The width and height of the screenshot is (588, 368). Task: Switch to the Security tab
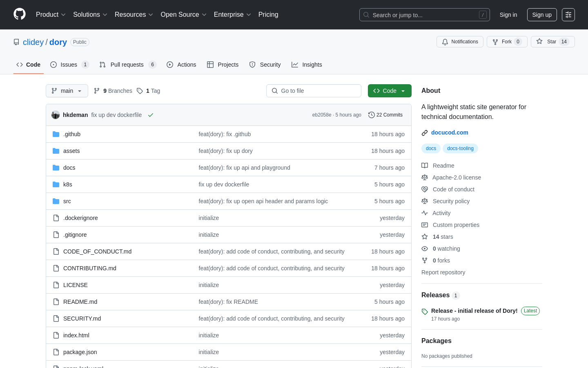[265, 65]
